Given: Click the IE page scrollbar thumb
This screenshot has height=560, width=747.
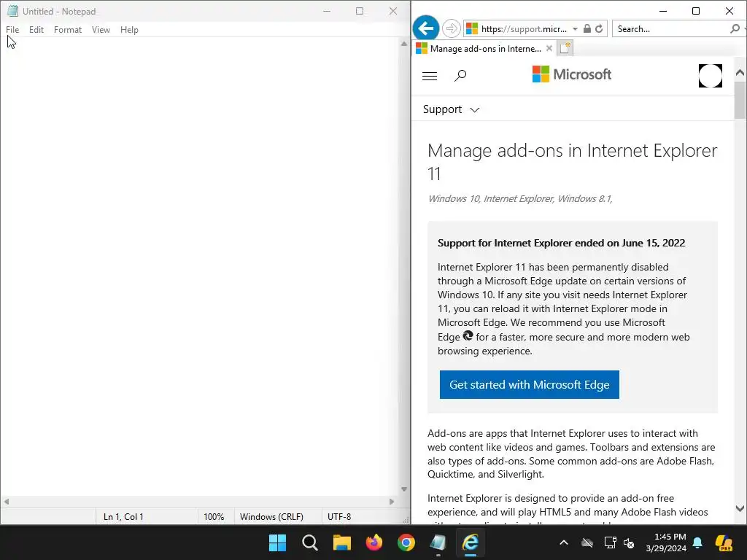Looking at the screenshot, I should 740,101.
